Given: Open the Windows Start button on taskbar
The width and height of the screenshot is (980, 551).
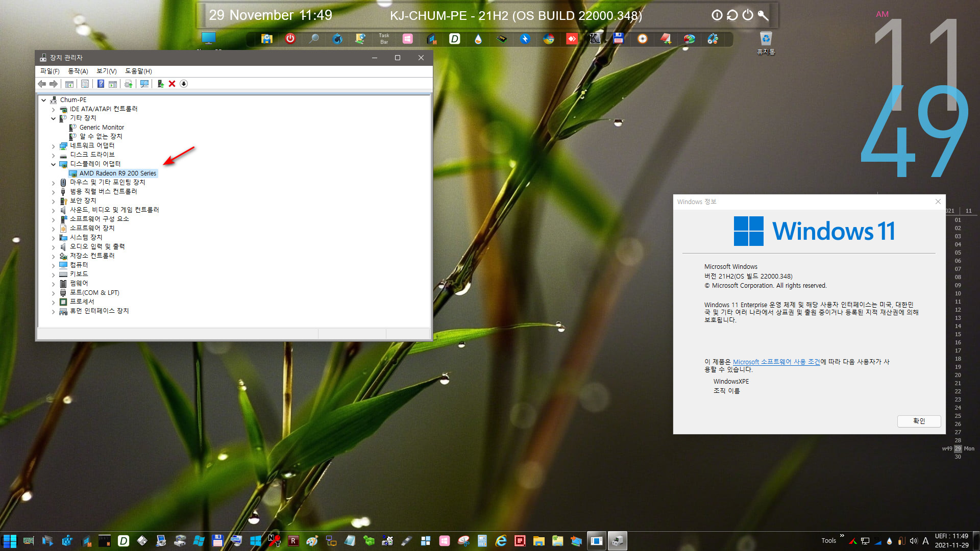Looking at the screenshot, I should (x=10, y=541).
